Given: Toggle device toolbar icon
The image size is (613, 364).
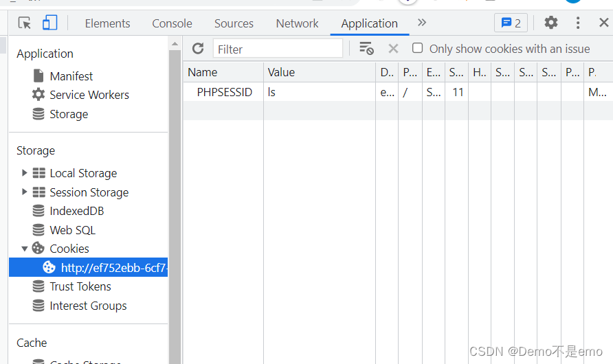Looking at the screenshot, I should coord(49,23).
